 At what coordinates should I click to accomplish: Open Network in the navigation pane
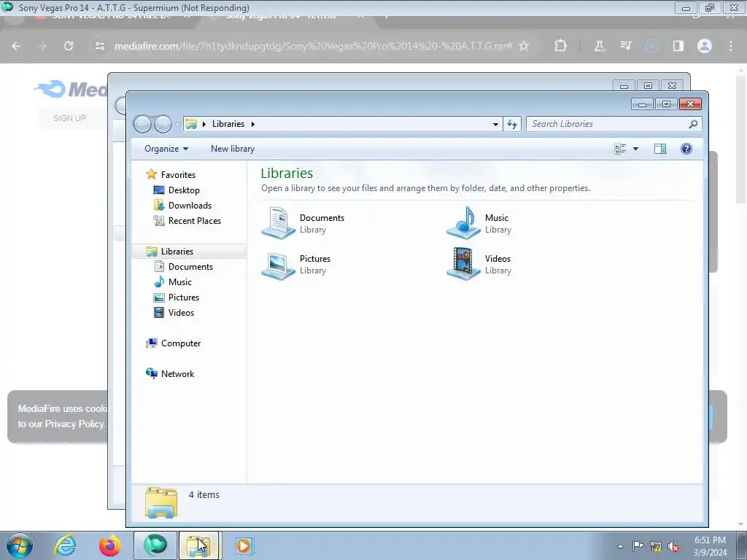coord(177,374)
